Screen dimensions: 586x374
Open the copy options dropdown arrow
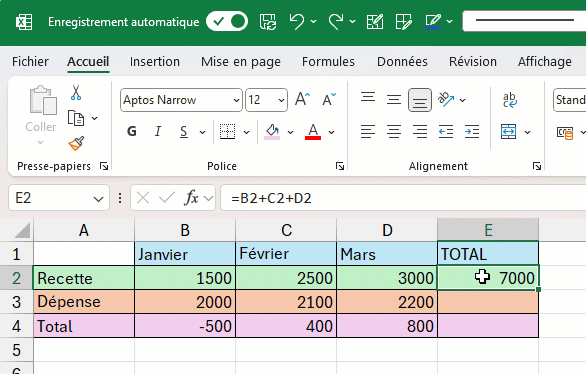pos(95,118)
